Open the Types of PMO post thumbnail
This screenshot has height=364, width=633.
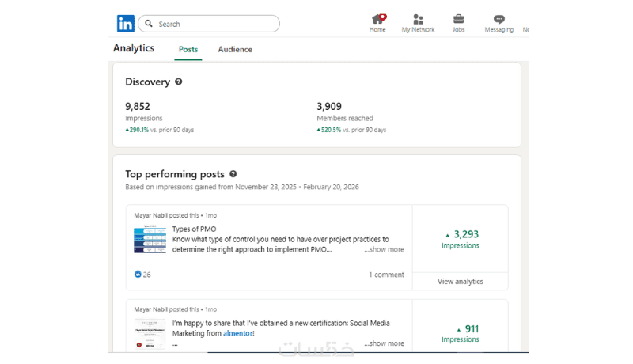[x=150, y=239]
